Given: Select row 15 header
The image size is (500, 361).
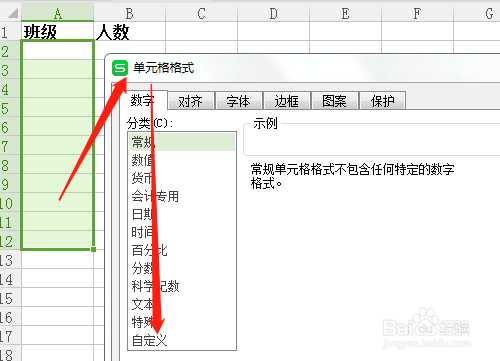Looking at the screenshot, I should click(x=11, y=298).
